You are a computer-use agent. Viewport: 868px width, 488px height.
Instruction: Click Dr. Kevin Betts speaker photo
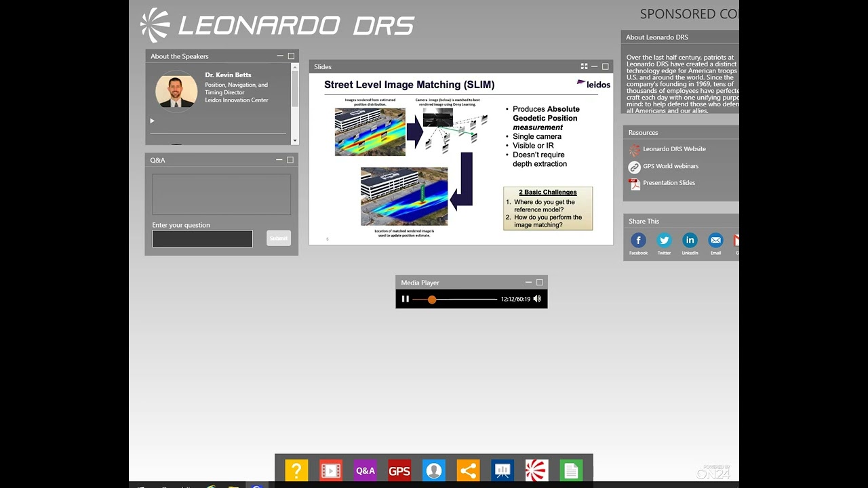click(x=176, y=91)
